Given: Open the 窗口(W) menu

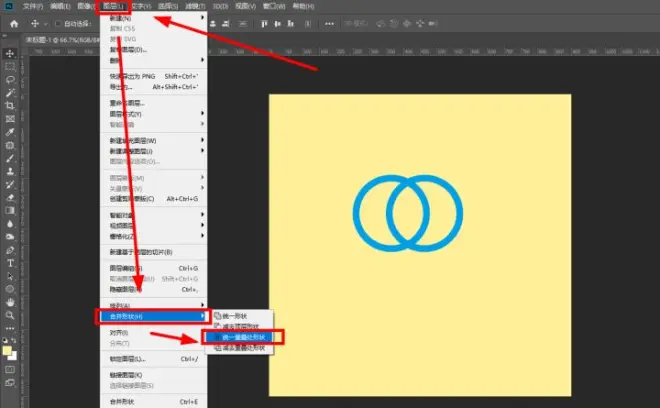Looking at the screenshot, I should (274, 6).
